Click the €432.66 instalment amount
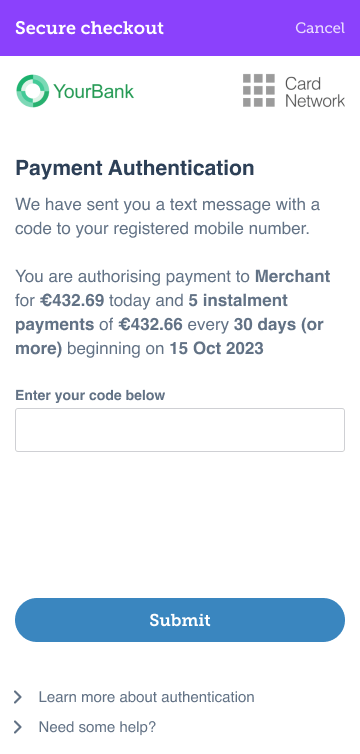This screenshot has width=360, height=754. point(150,325)
